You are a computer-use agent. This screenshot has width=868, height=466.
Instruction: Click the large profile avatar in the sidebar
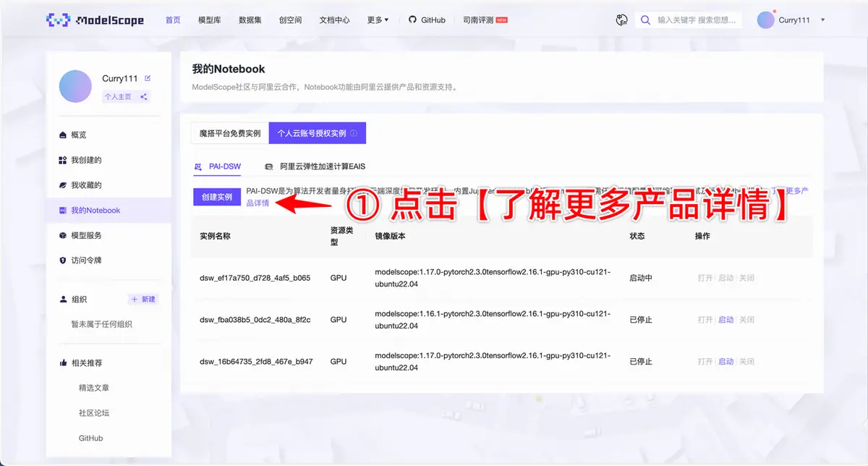75,87
